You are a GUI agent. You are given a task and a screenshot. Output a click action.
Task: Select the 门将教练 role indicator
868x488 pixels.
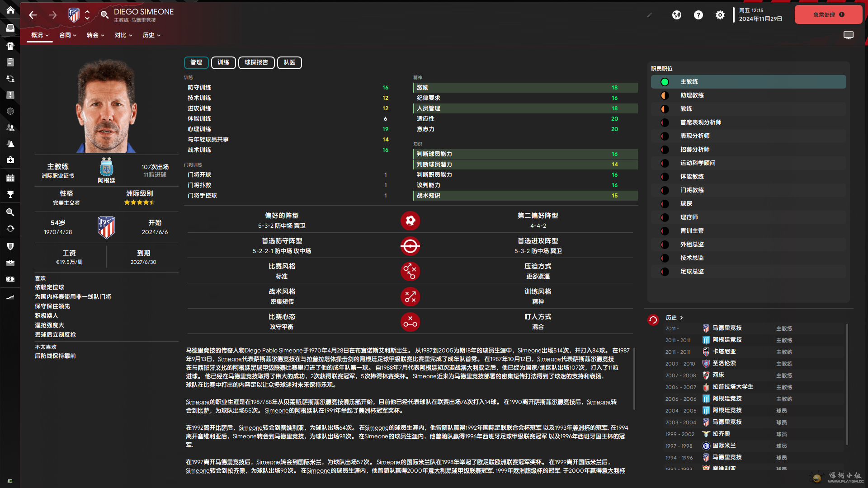pyautogui.click(x=665, y=190)
